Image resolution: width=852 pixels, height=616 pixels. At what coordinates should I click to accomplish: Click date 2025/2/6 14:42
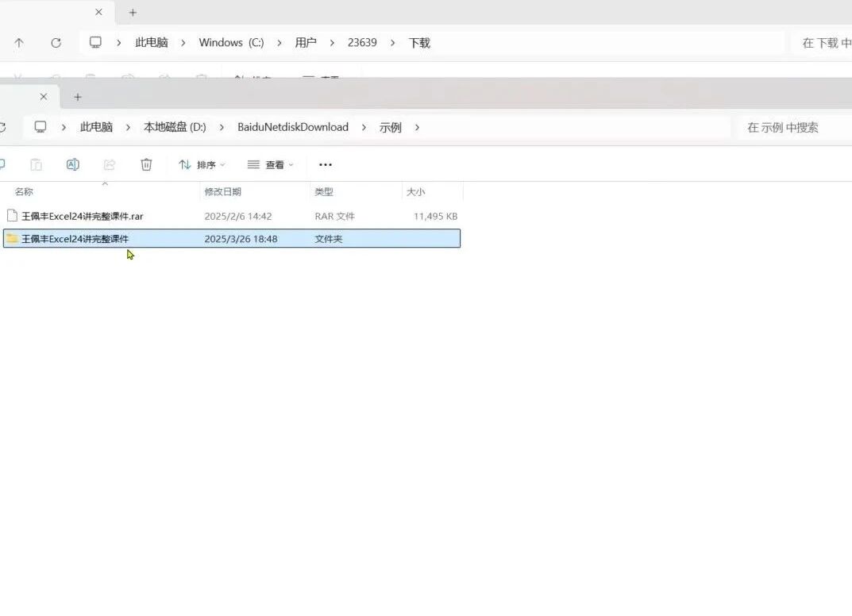click(238, 216)
